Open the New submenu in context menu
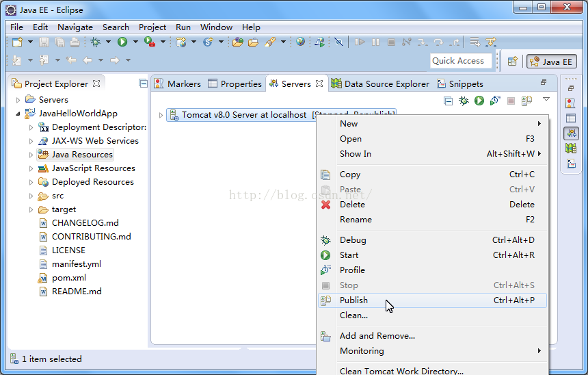The height and width of the screenshot is (375, 588). click(432, 124)
